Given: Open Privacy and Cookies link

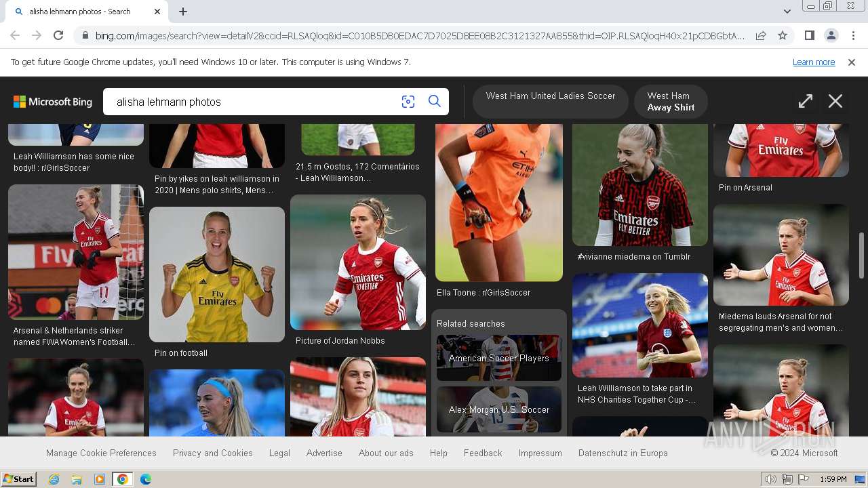Looking at the screenshot, I should [x=213, y=453].
